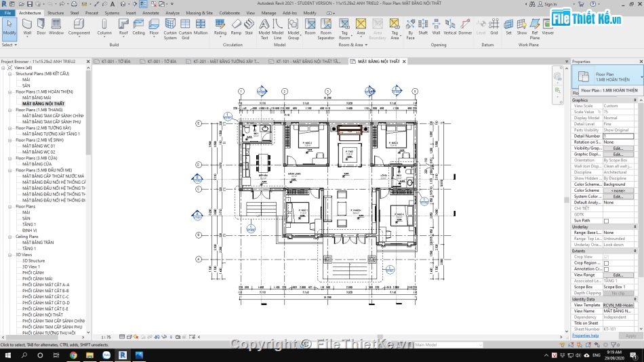Viewport: 644px width, 362px height.
Task: Open File Explorer from the taskbar
Action: [89, 355]
